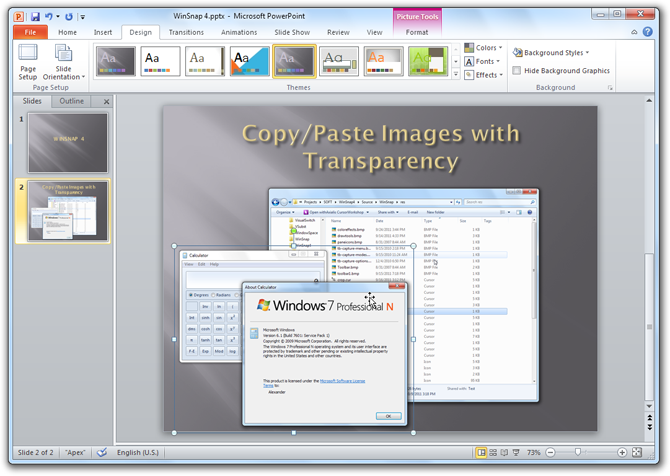Open the Review ribbon tab

[338, 32]
